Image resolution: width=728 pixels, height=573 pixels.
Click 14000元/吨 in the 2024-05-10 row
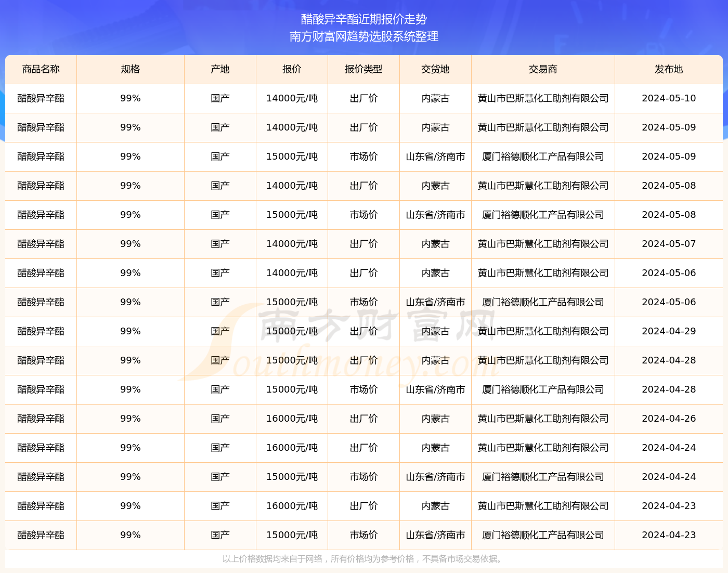pyautogui.click(x=292, y=98)
